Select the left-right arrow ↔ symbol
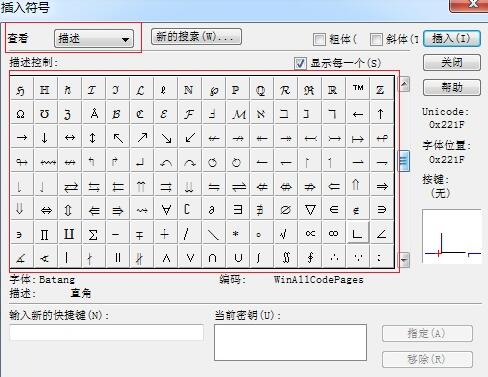 click(70, 137)
